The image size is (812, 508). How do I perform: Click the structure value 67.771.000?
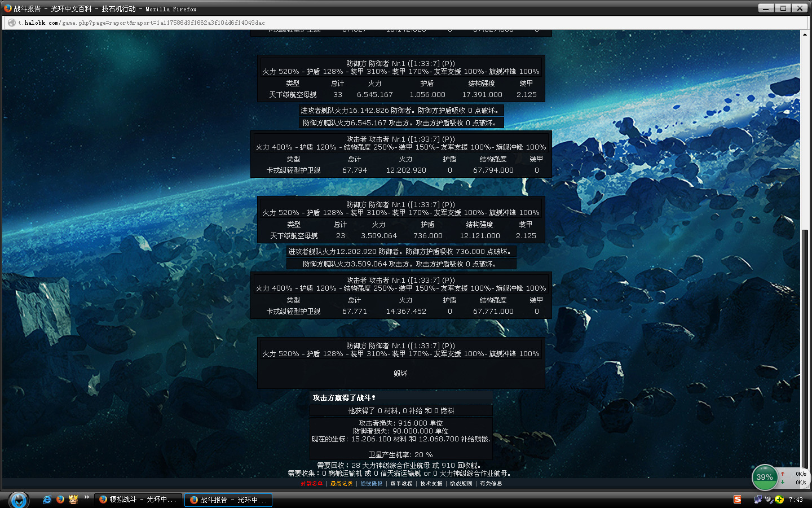pyautogui.click(x=493, y=312)
